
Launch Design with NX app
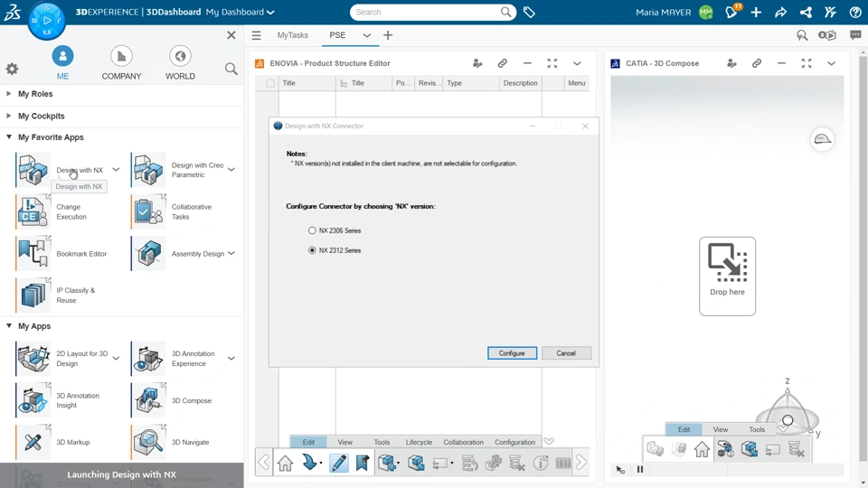click(33, 170)
